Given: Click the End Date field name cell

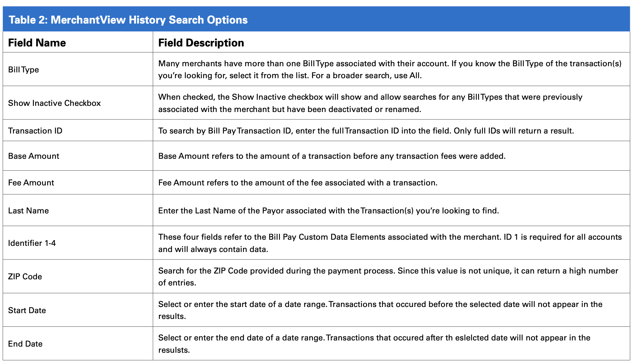Looking at the screenshot, I should [25, 344].
